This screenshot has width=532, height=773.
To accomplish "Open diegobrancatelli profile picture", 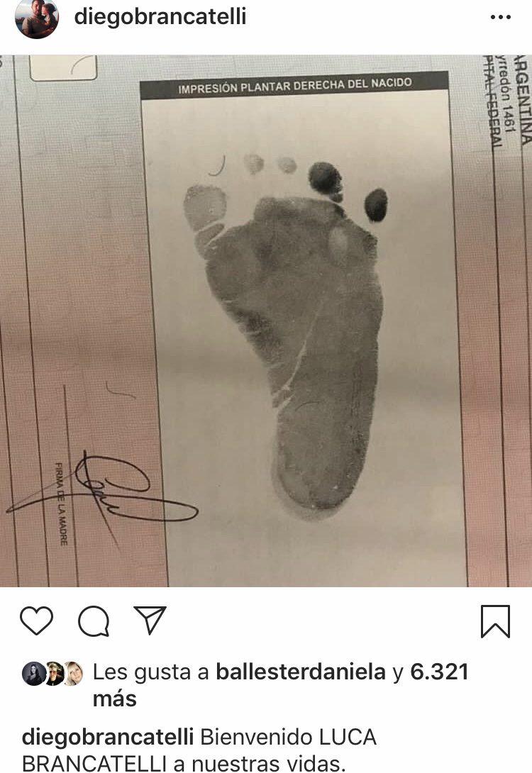I will pyautogui.click(x=37, y=17).
